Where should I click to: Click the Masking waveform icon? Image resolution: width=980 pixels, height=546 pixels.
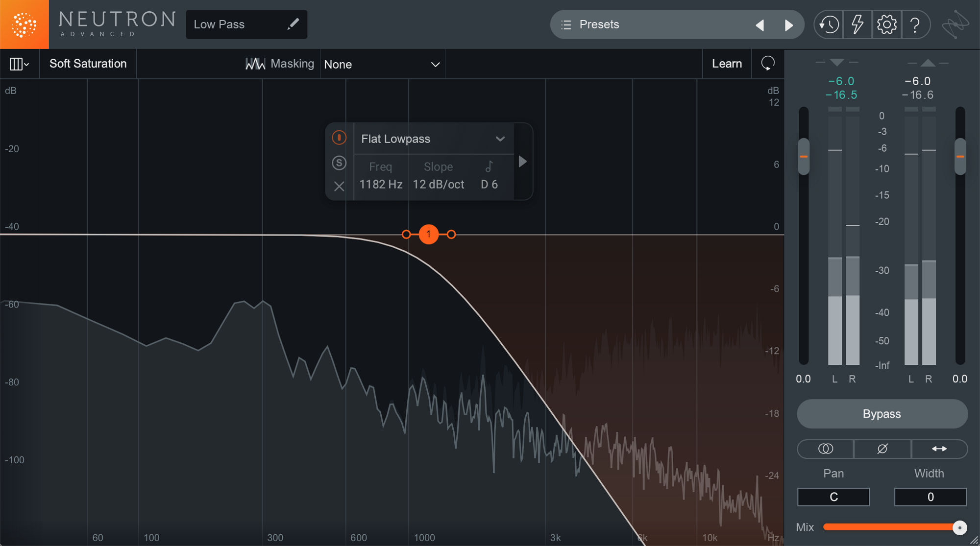coord(255,64)
